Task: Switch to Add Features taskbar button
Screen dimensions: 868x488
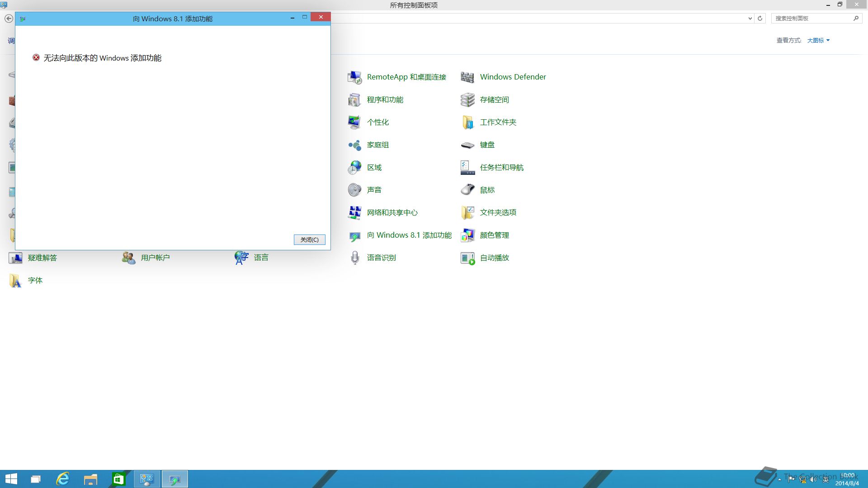Action: (x=175, y=479)
